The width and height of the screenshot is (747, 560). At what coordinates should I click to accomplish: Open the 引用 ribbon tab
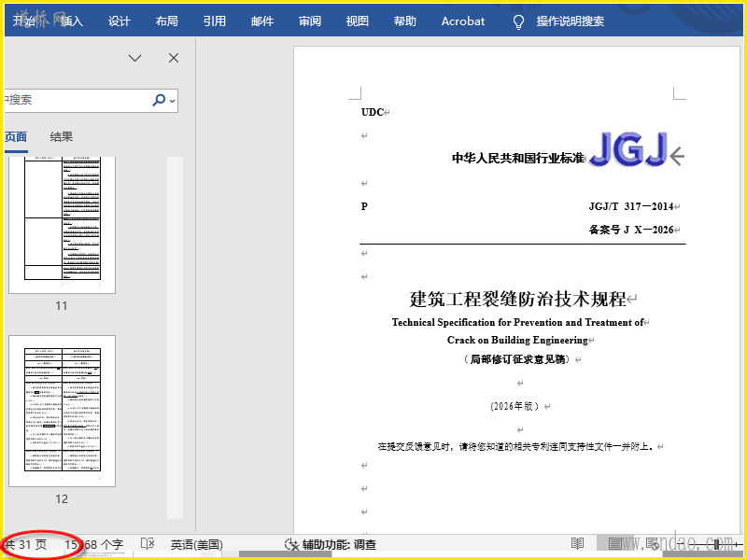[x=215, y=21]
